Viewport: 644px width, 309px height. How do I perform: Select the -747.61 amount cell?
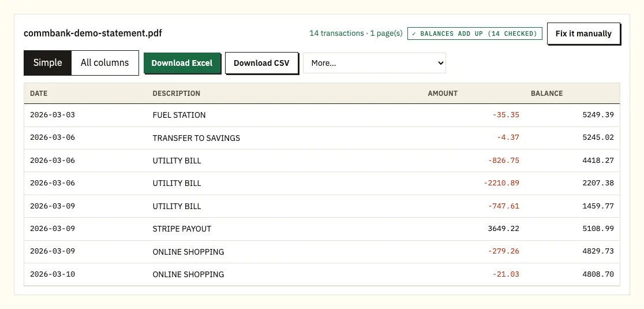pyautogui.click(x=504, y=206)
